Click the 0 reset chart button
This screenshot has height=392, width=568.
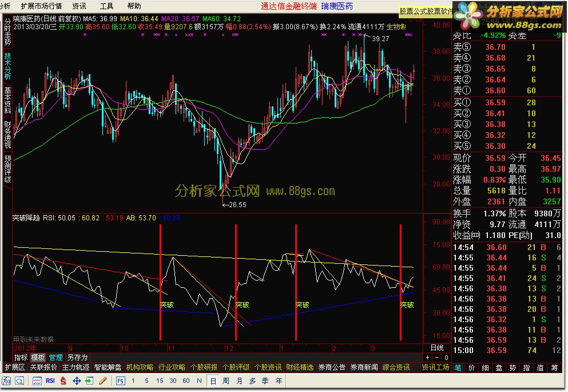tap(446, 358)
